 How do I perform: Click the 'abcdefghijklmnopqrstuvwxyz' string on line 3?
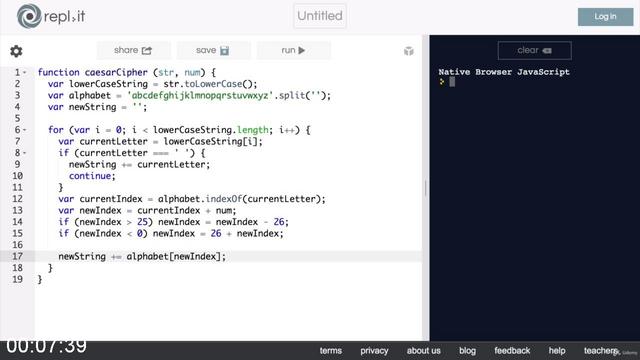point(200,96)
